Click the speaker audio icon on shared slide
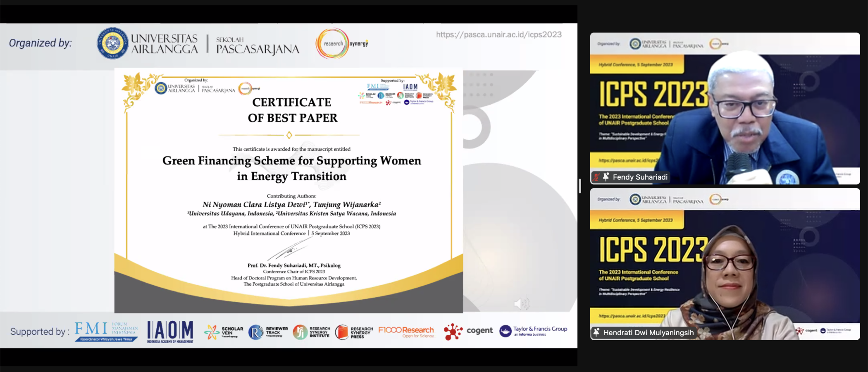Screen dimensions: 868x372 coord(522,304)
